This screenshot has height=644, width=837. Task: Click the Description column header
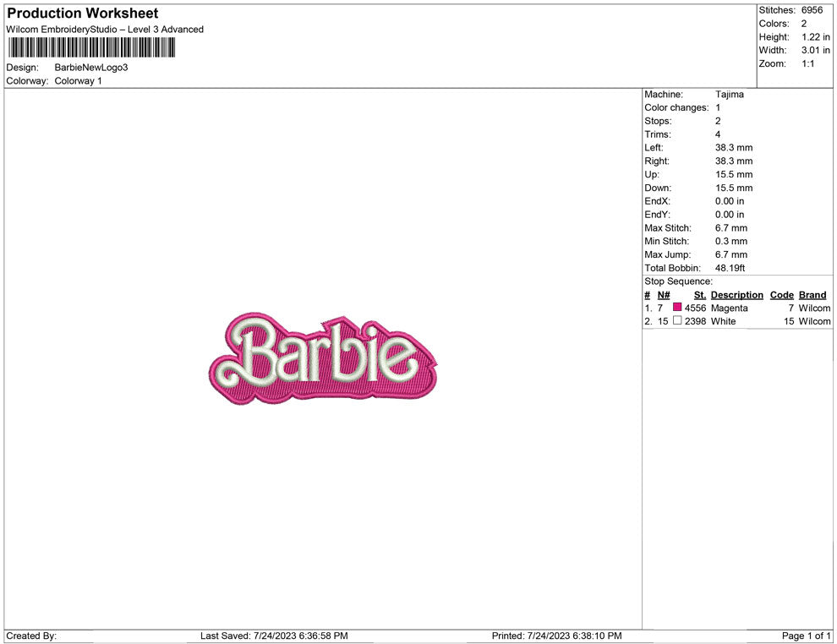(736, 295)
